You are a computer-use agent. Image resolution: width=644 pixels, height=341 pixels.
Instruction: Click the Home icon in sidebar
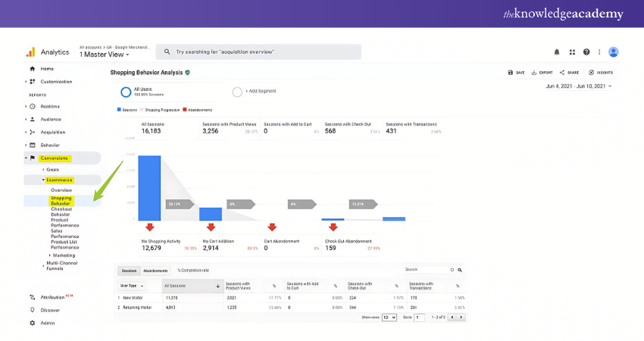(x=33, y=69)
